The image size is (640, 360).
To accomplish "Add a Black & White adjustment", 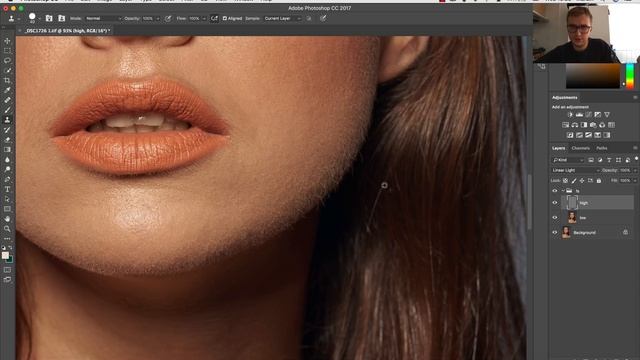I will 584,125.
